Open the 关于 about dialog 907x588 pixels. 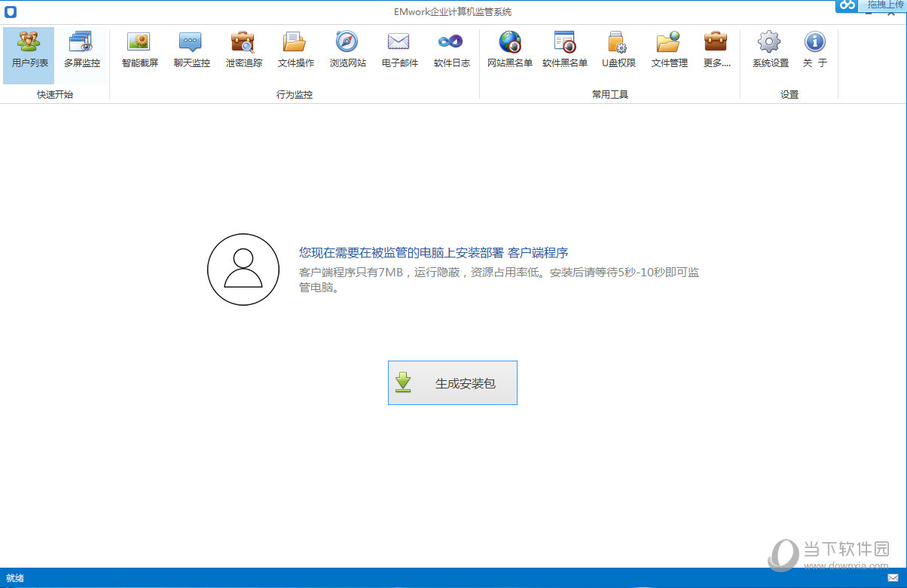coord(815,51)
